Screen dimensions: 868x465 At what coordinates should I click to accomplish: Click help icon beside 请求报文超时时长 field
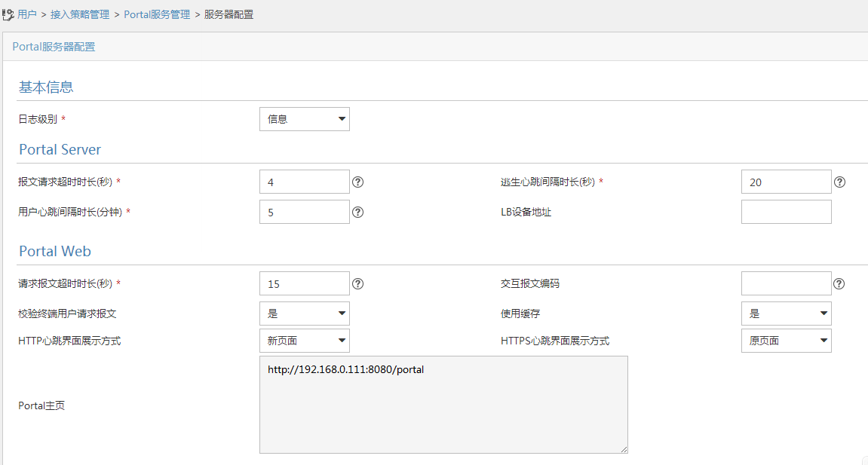(x=358, y=284)
